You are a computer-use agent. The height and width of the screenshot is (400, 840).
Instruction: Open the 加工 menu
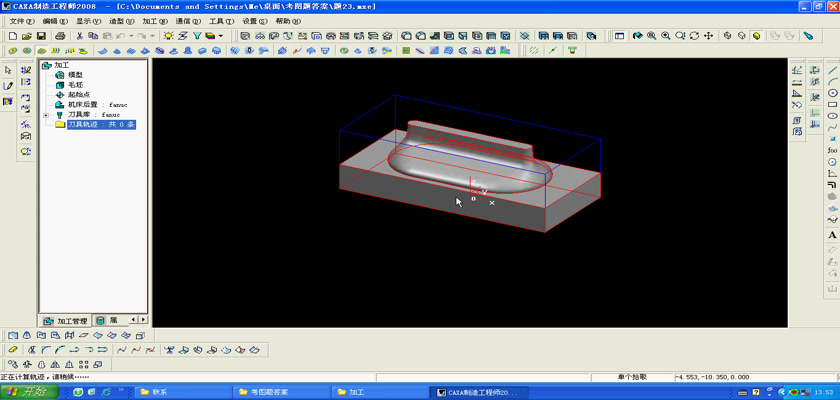(155, 21)
